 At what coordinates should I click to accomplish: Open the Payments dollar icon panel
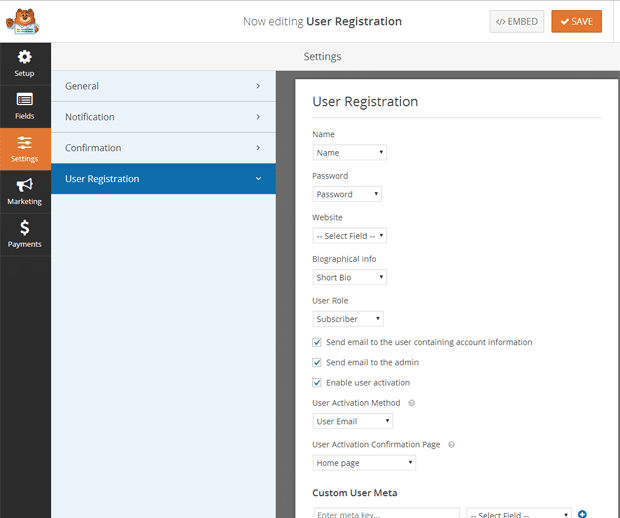pos(25,234)
